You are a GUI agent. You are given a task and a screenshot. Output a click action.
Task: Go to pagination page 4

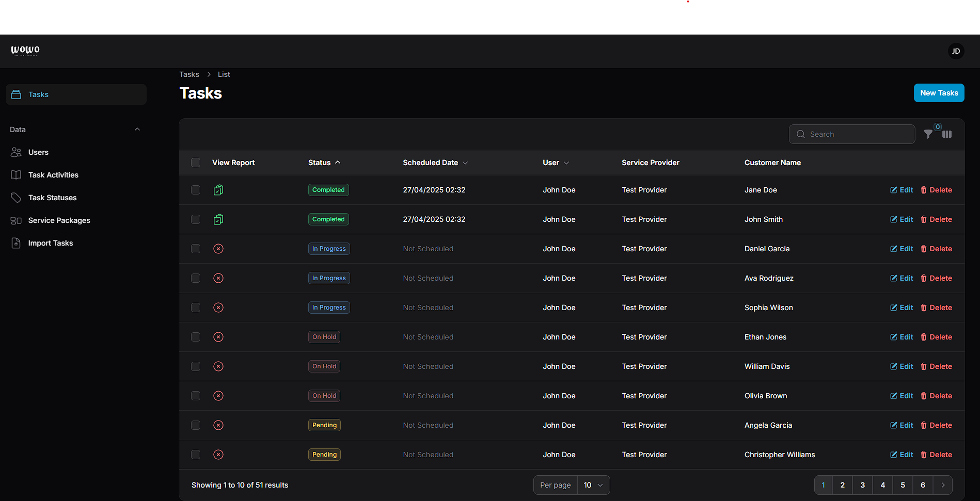(883, 485)
